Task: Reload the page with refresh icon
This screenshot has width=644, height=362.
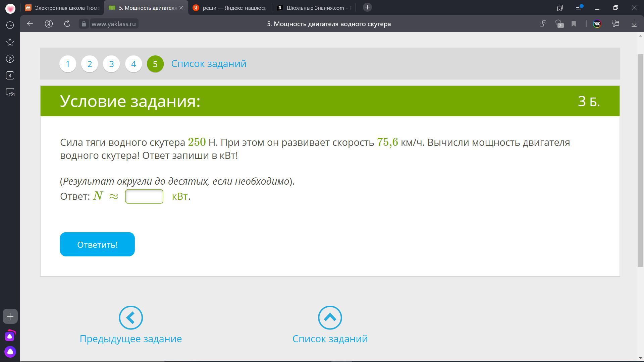Action: tap(67, 23)
